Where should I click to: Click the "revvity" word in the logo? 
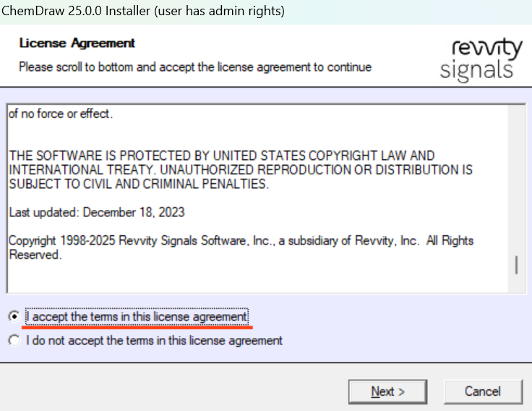pyautogui.click(x=486, y=48)
